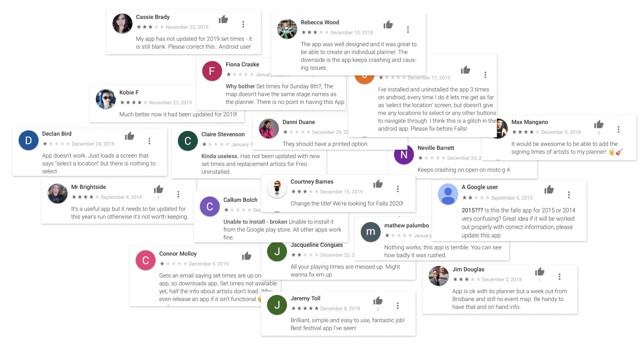644x353 pixels.
Task: Open more options on Rebecca Wood's review
Action: [x=408, y=30]
